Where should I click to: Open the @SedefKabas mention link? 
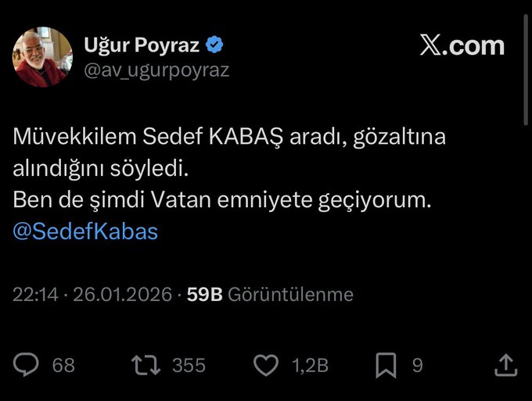pos(85,232)
